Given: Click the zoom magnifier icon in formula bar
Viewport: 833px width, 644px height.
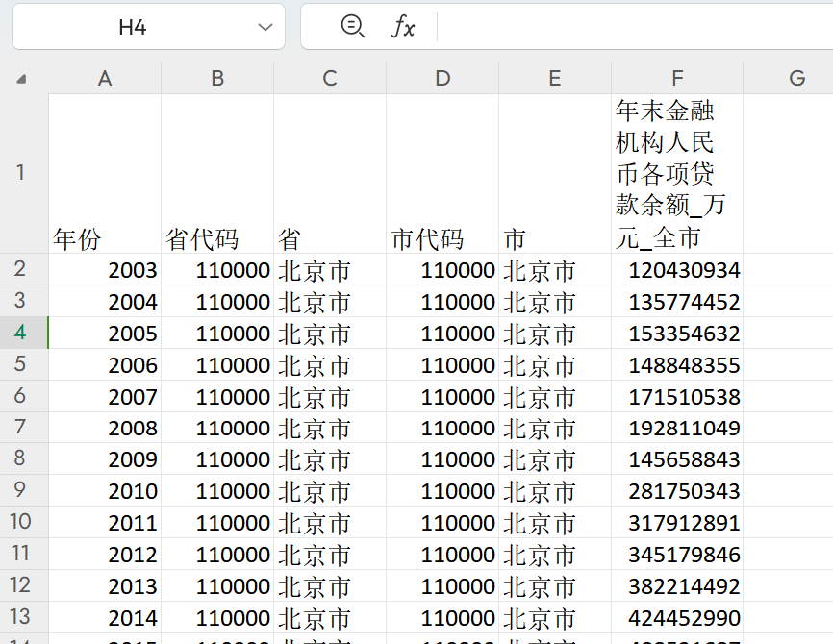Looking at the screenshot, I should [353, 26].
